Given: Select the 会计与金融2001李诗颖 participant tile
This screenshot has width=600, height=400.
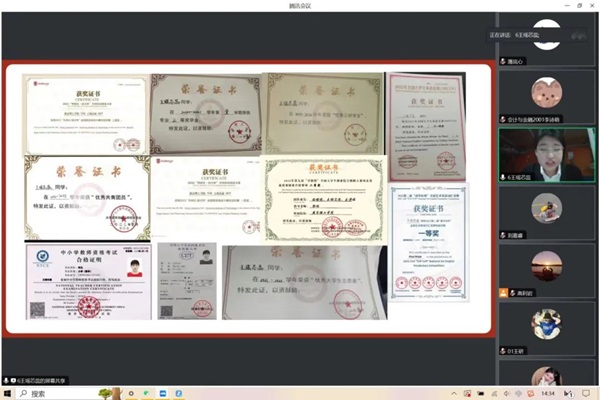Looking at the screenshot, I should [546, 95].
